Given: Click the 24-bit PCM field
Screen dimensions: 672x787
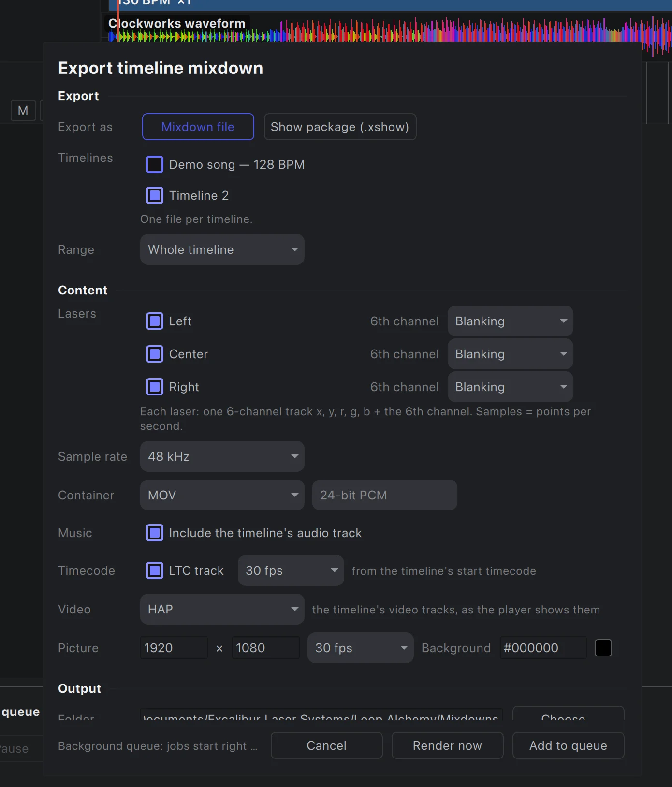Looking at the screenshot, I should tap(385, 495).
